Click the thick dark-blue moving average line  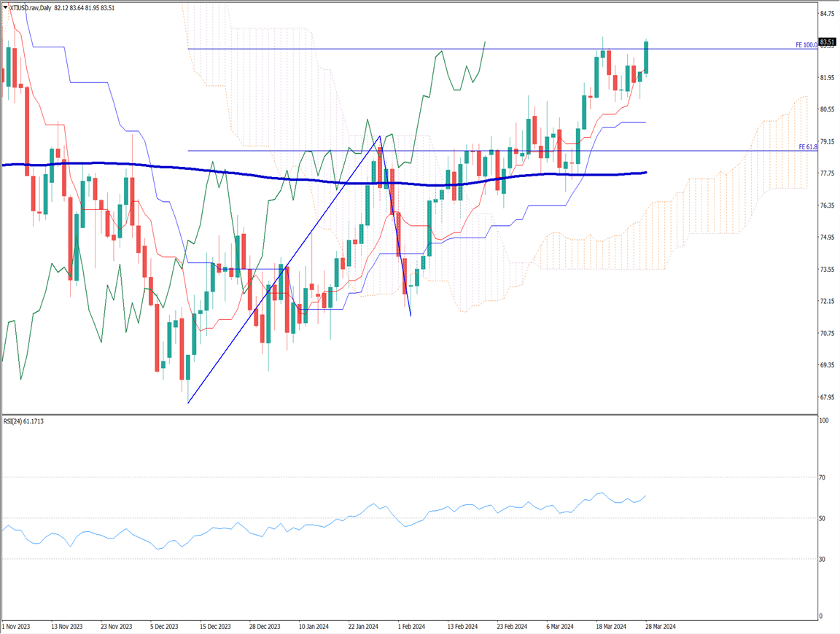(219, 177)
